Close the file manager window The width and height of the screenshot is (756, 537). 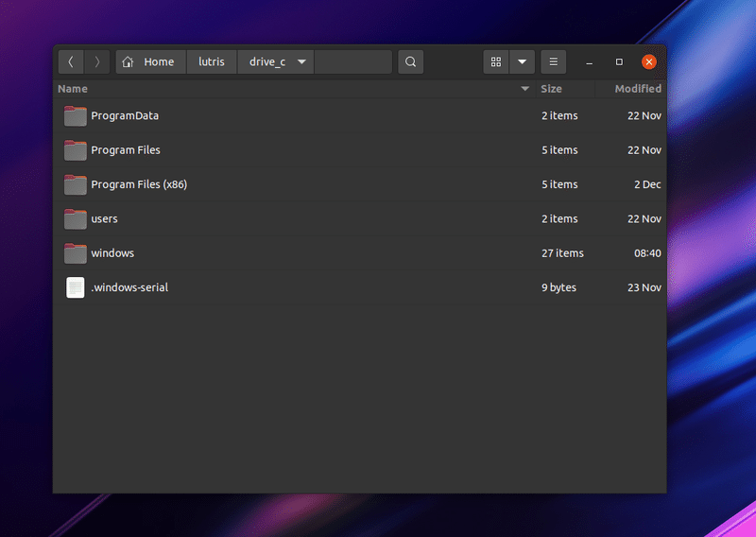[649, 61]
